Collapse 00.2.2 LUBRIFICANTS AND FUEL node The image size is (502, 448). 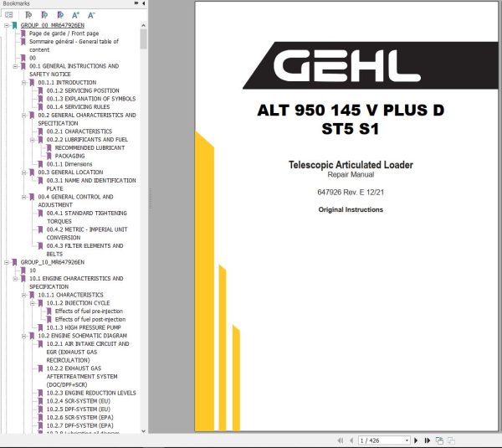tap(33, 140)
